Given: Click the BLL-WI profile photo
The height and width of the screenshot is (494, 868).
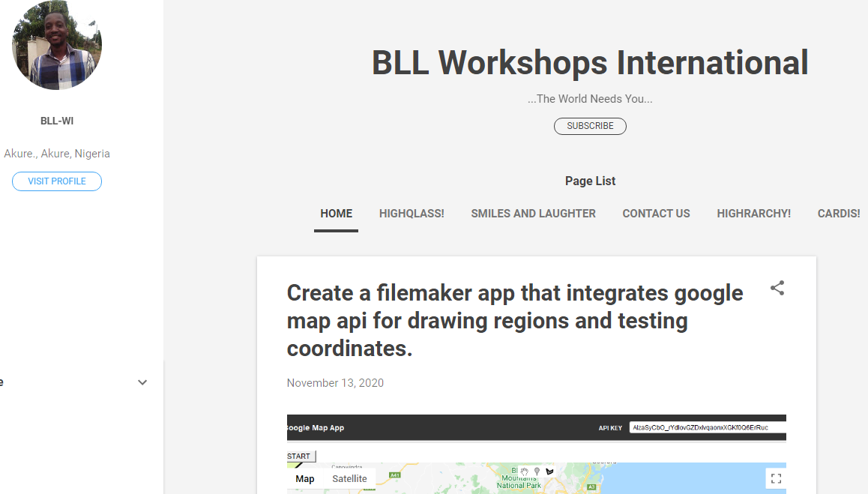Looking at the screenshot, I should tap(57, 45).
